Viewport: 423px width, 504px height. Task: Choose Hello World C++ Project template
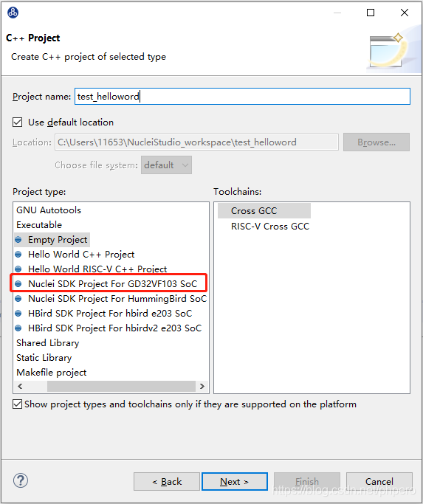(x=81, y=255)
